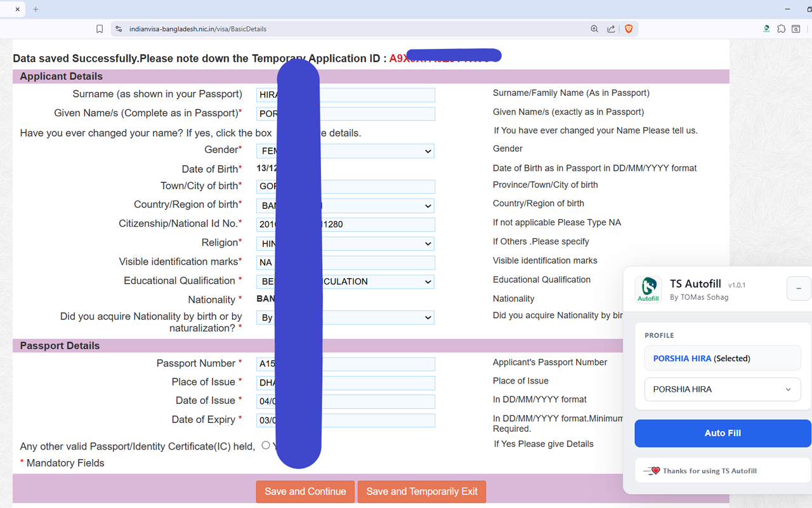Click the PROFILE label in Autofill panel
The image size is (812, 508).
[659, 335]
